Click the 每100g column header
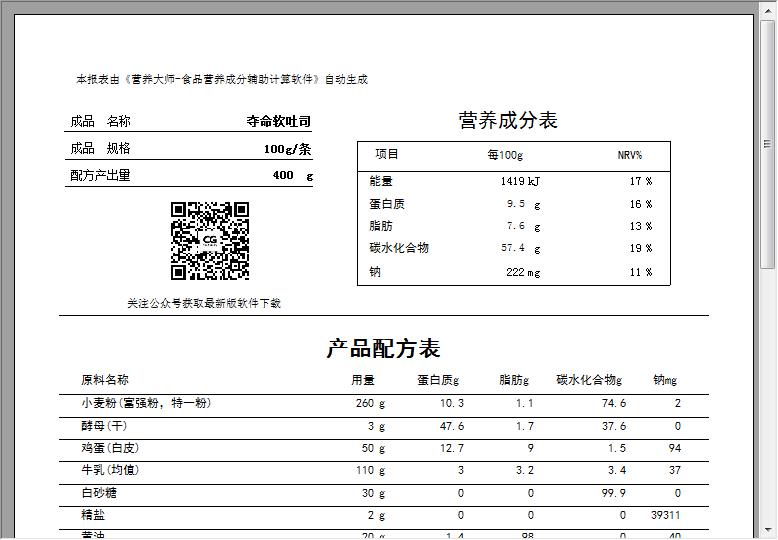This screenshot has width=778, height=540. pos(505,155)
